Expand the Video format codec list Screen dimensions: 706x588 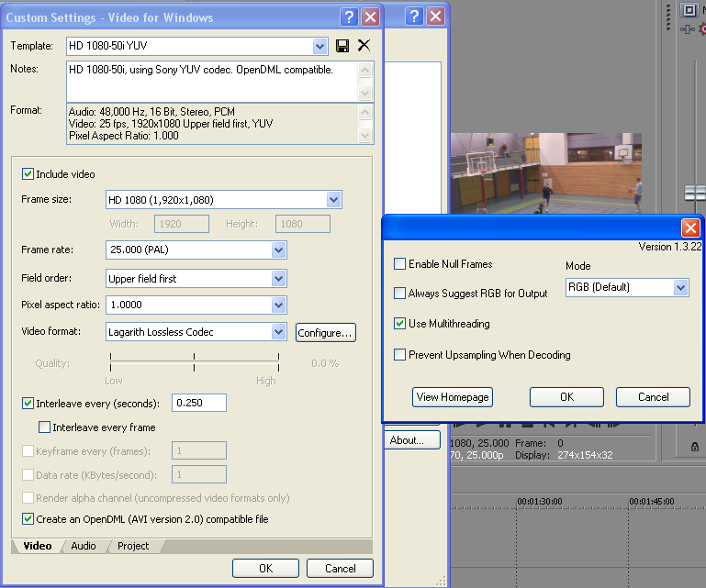278,332
